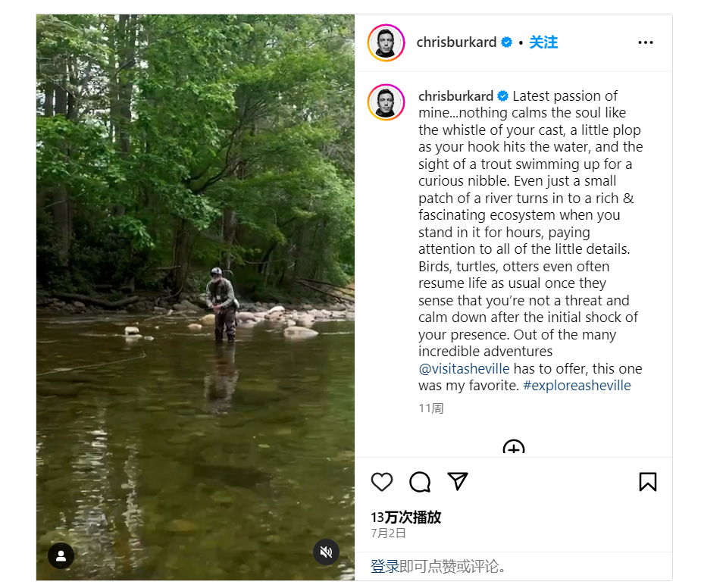Save the post using the bookmark icon
This screenshot has height=588, width=701.
point(648,482)
